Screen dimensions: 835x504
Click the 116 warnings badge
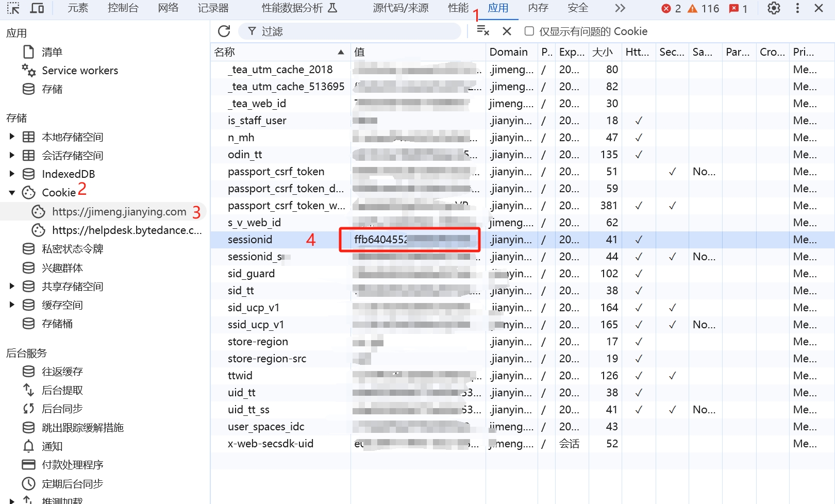tap(704, 9)
